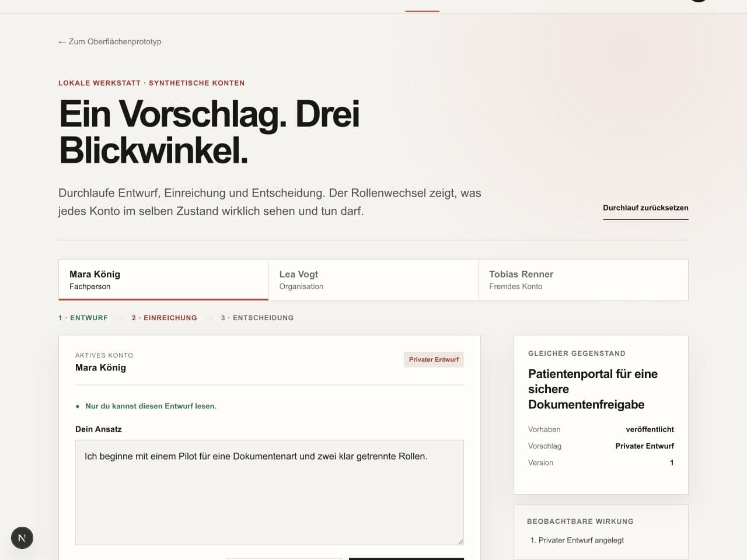
Task: Switch to the Mara König account tab
Action: pyautogui.click(x=163, y=280)
